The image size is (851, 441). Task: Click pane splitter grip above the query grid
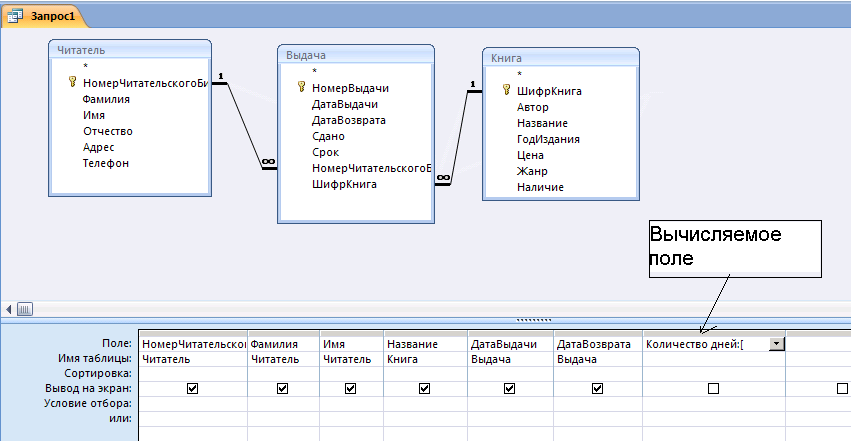point(534,320)
